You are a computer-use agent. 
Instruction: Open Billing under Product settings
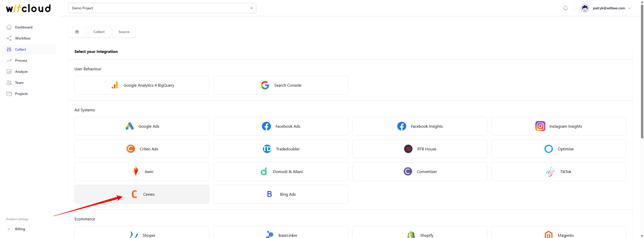tap(30, 229)
